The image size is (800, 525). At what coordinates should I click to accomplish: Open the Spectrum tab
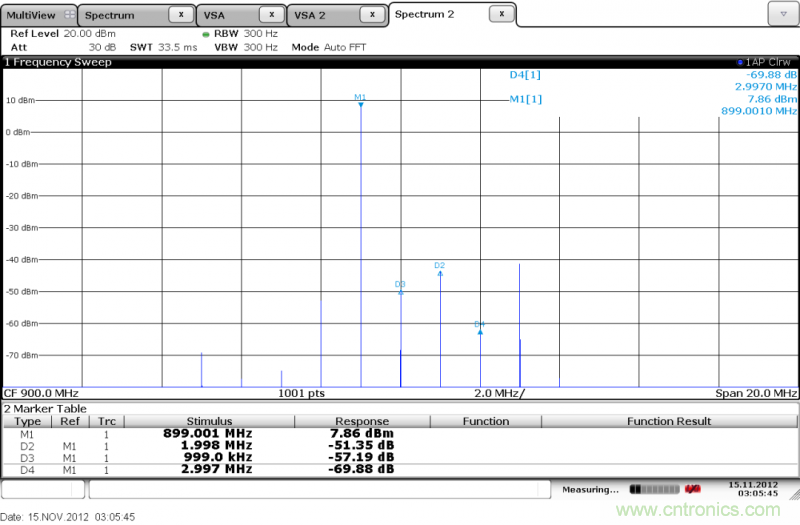pos(110,15)
